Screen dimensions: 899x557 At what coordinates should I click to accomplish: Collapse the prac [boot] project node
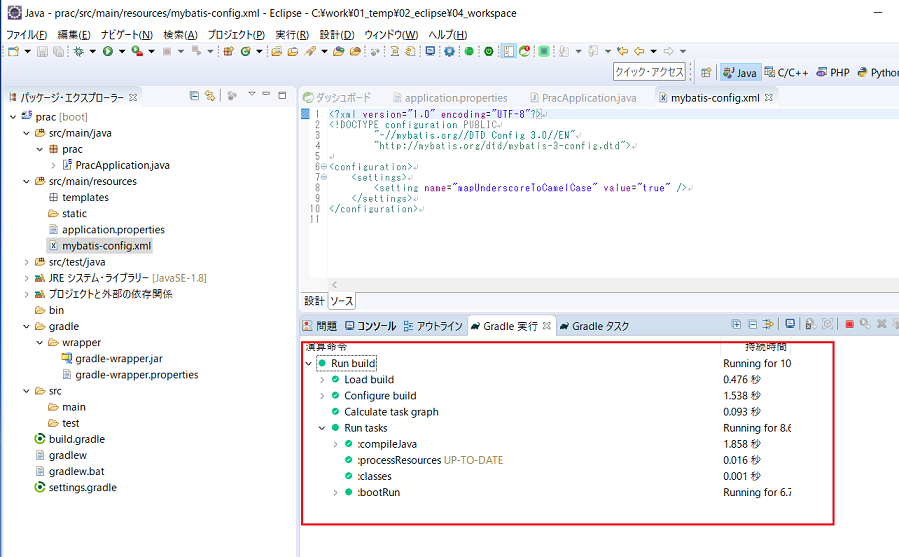(x=13, y=116)
